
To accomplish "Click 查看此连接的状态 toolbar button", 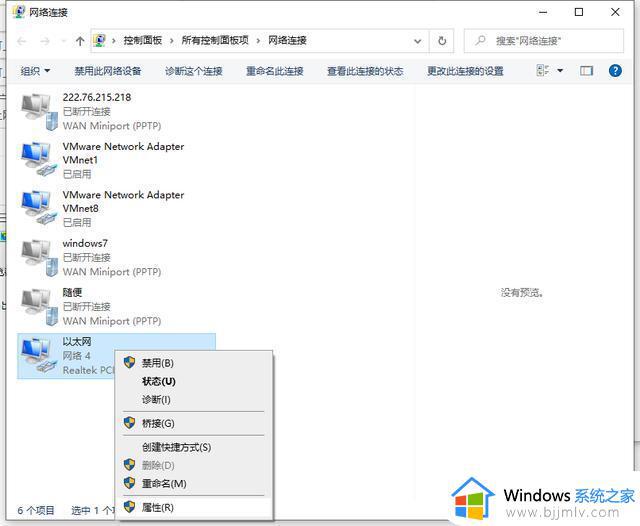I will (x=365, y=71).
